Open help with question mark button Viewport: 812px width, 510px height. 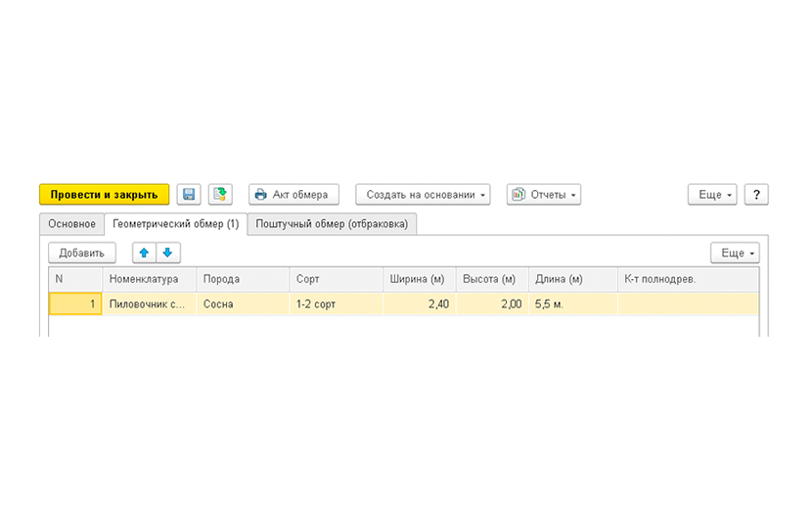point(756,195)
